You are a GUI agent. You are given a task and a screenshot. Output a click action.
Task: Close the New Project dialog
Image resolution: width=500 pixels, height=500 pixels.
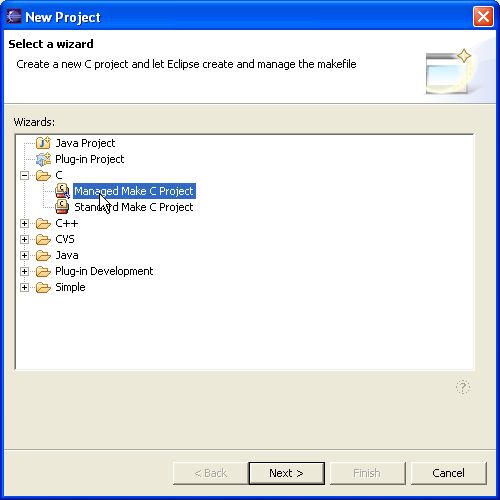[483, 16]
